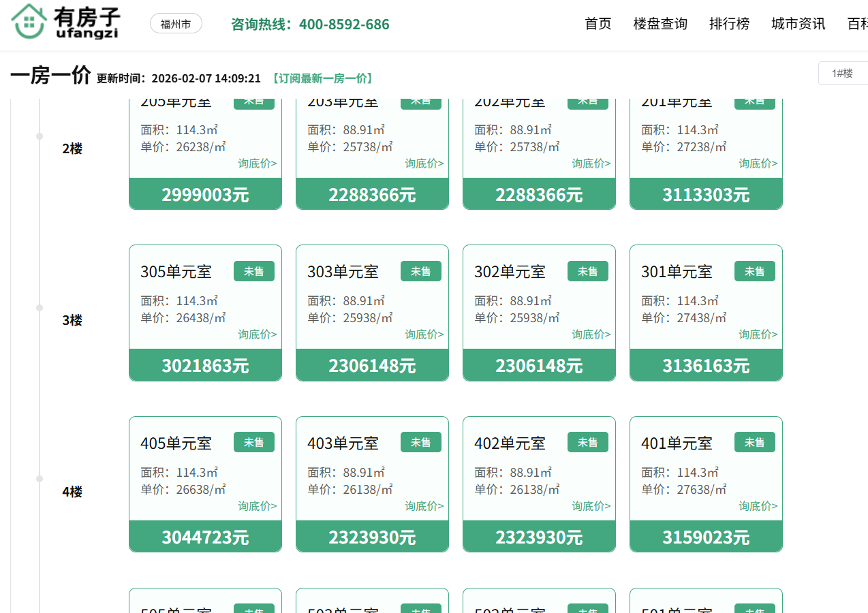Open the 301单元室 unit card title
Screen dimensions: 868x613
point(677,272)
